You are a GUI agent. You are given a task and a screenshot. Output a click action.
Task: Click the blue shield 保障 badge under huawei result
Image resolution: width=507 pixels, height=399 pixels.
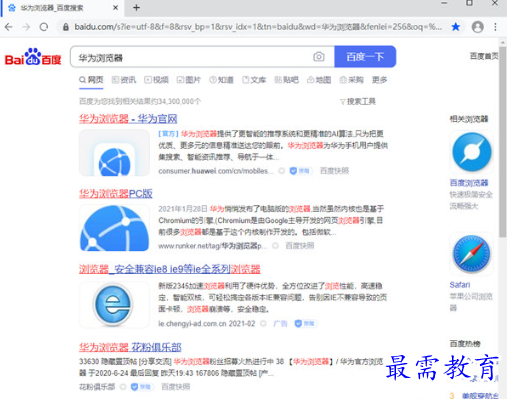[x=301, y=171]
